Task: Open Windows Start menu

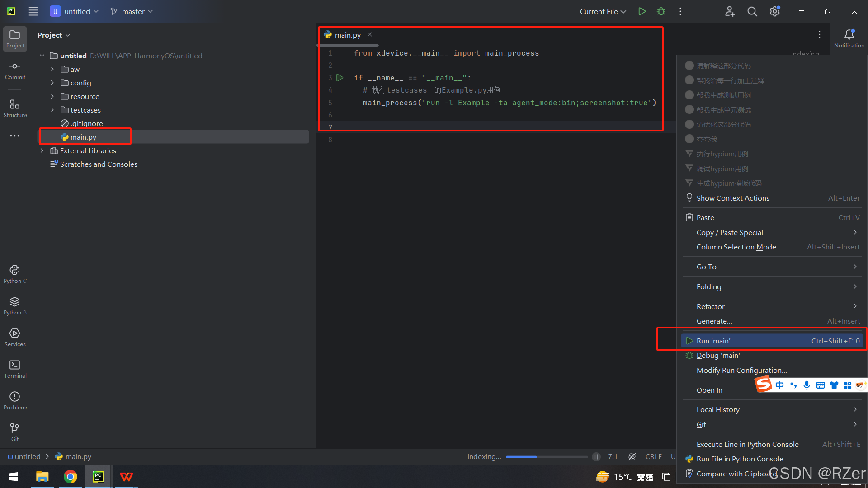Action: click(14, 477)
